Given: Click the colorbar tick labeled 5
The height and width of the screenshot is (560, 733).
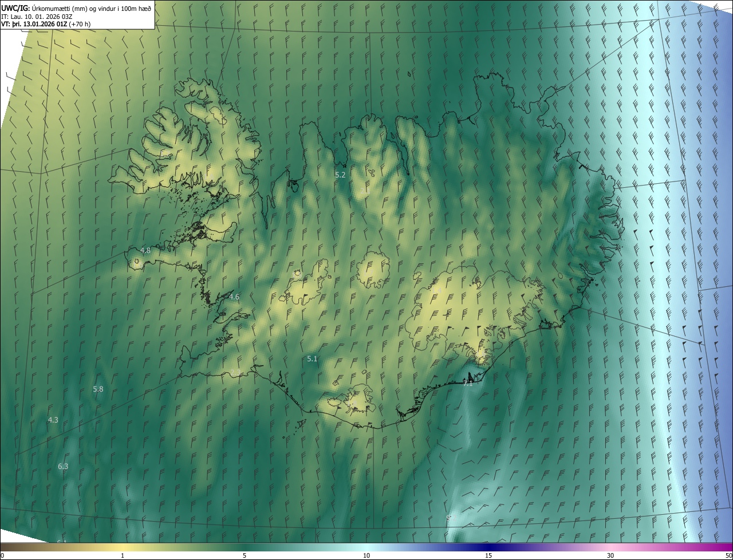Looking at the screenshot, I should pyautogui.click(x=245, y=556).
